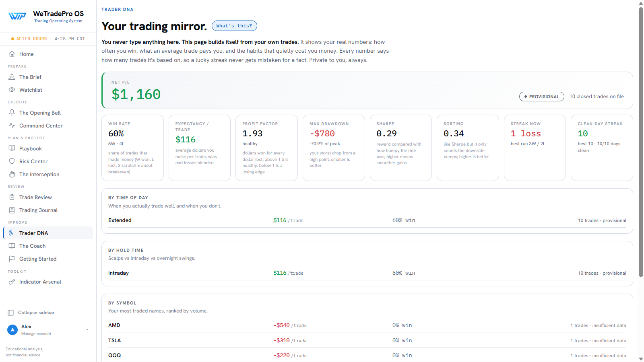The image size is (644, 362).
Task: Click the Getting Started flag icon
Action: tap(12, 259)
